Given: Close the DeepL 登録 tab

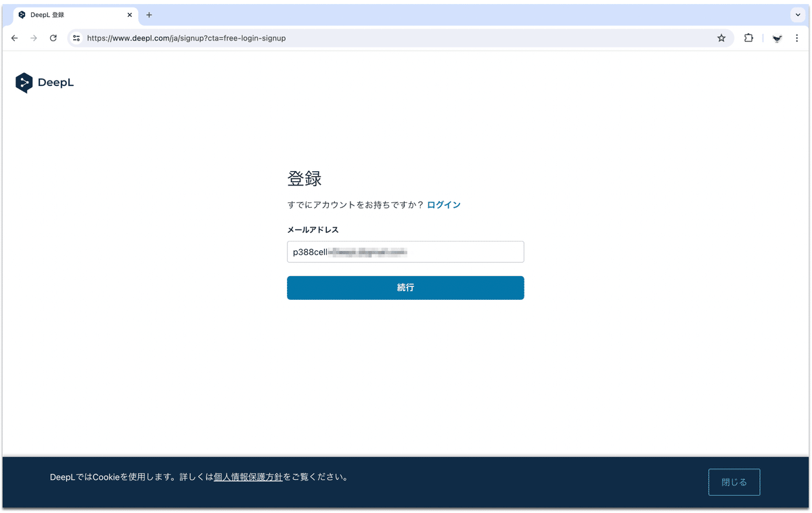Looking at the screenshot, I should click(129, 14).
